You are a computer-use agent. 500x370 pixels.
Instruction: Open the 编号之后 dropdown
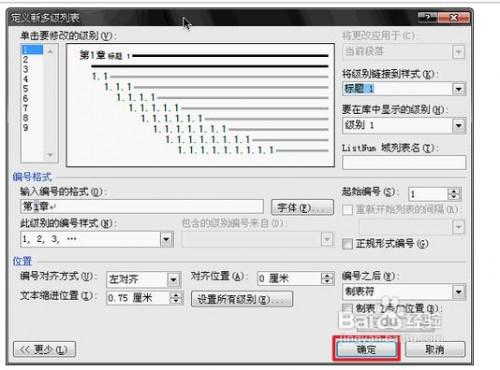(459, 292)
